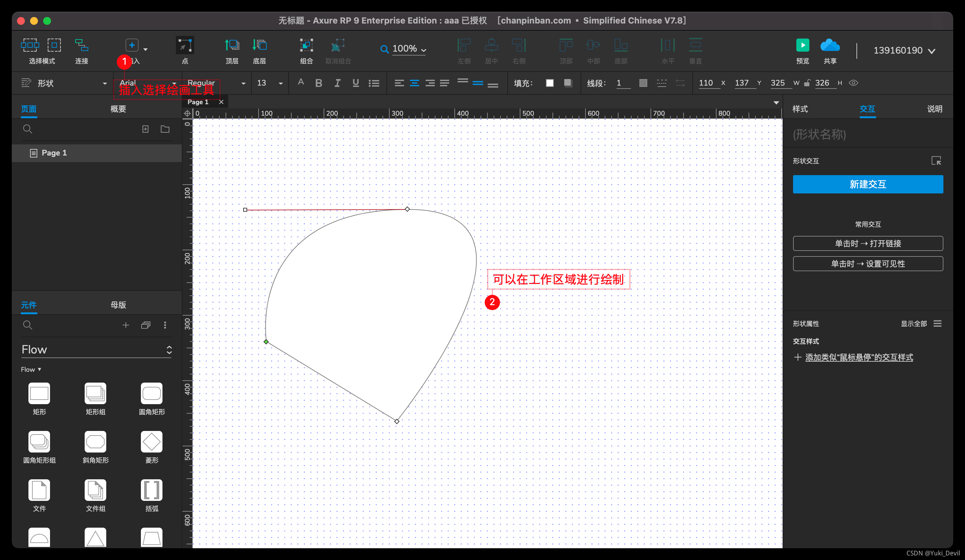Open the font size 13 dropdown
Image resolution: width=965 pixels, height=560 pixels.
[280, 83]
